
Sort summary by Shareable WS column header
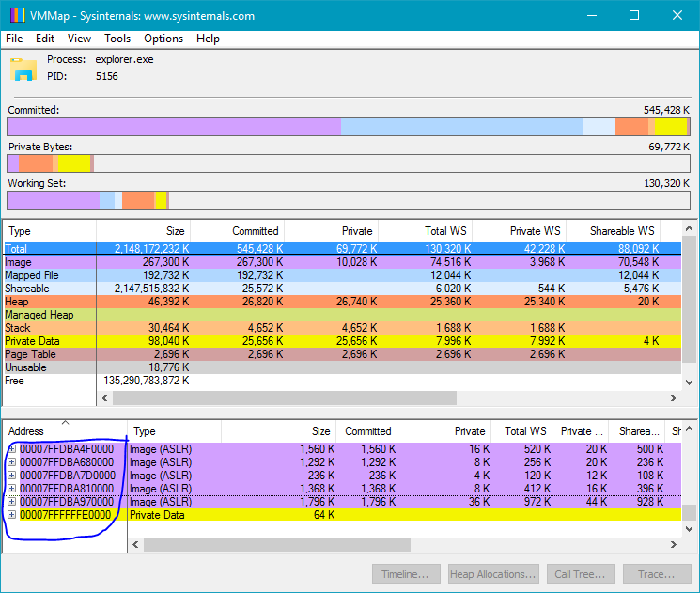pyautogui.click(x=613, y=231)
